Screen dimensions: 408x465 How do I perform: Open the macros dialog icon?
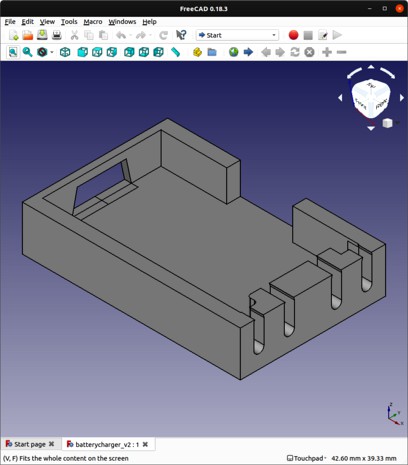[x=323, y=35]
